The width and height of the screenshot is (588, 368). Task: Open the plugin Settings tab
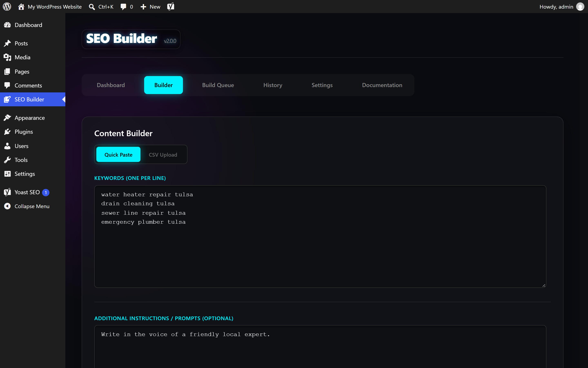pos(322,85)
